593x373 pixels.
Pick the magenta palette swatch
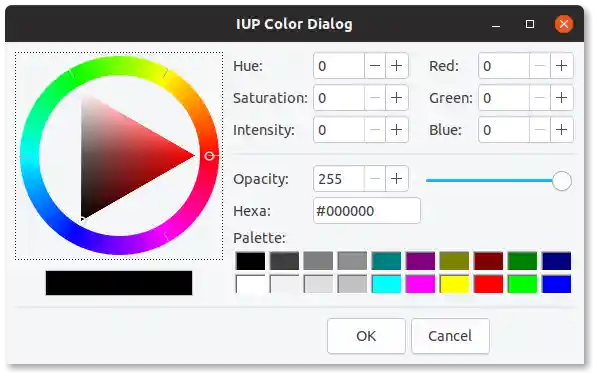[x=420, y=284]
